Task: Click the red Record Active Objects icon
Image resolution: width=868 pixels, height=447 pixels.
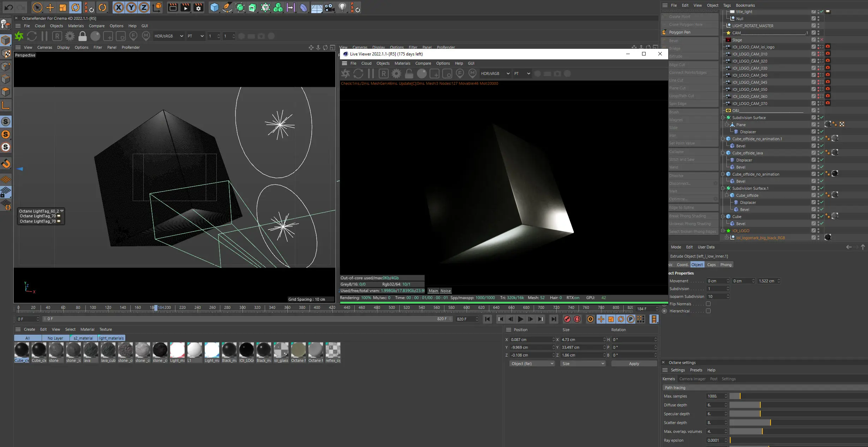Action: pos(567,319)
